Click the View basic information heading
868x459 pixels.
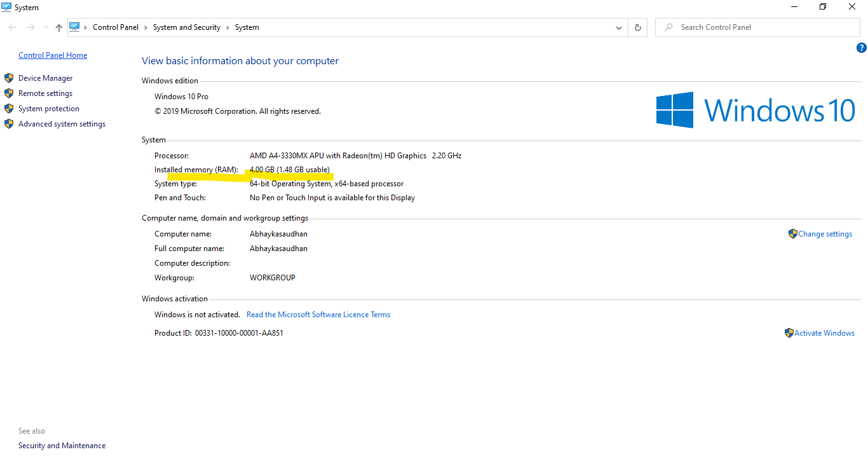pyautogui.click(x=240, y=61)
